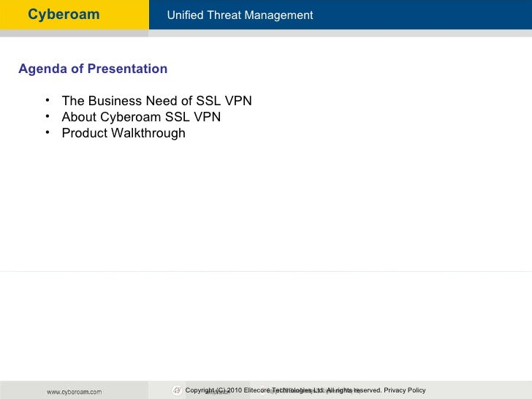Click the small icon beside the copyright notice
The height and width of the screenshot is (399, 532).
tap(177, 390)
